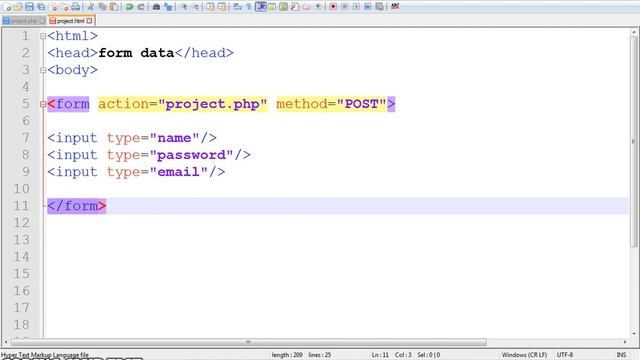Image resolution: width=640 pixels, height=360 pixels.
Task: Click the Close document toolbar icon
Action: coord(54,7)
